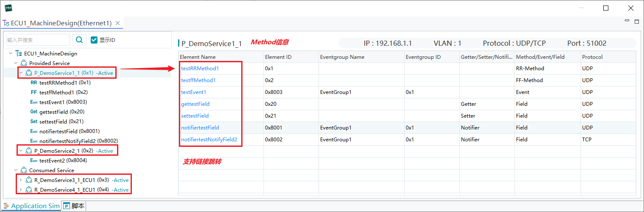Click the Element ID column header
Screen dimensions: 644x212
(x=291, y=57)
